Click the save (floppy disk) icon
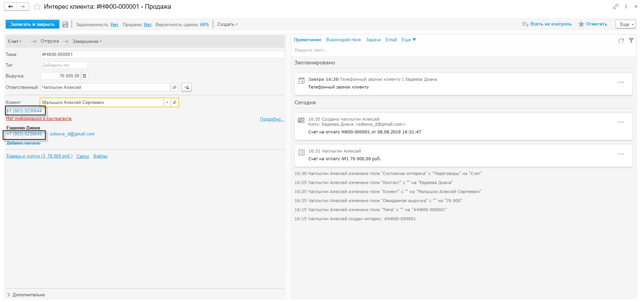644x302 pixels. coord(65,24)
